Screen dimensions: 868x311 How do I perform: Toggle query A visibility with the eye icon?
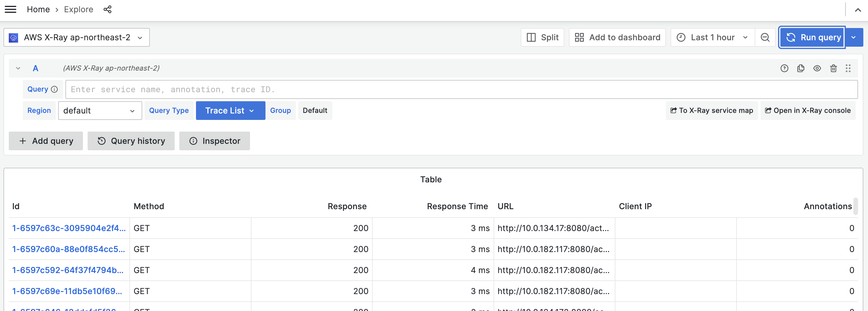pos(817,68)
